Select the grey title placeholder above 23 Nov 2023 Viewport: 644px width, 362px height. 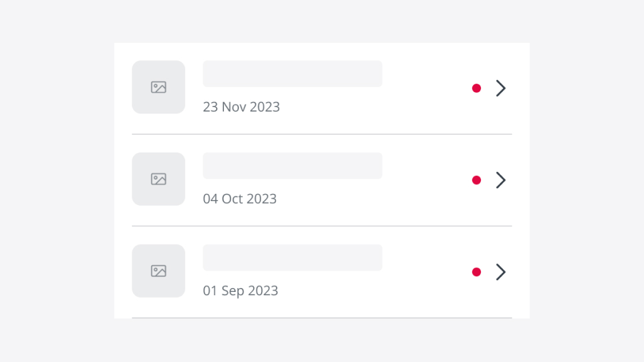tap(292, 74)
